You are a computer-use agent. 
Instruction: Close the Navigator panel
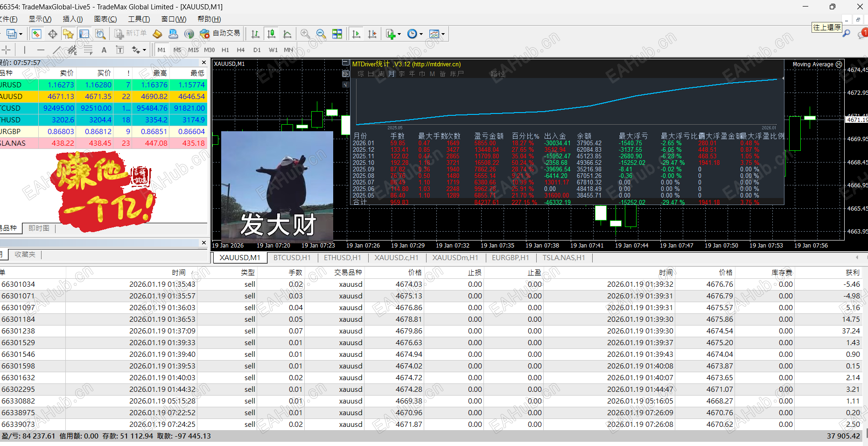pos(204,242)
